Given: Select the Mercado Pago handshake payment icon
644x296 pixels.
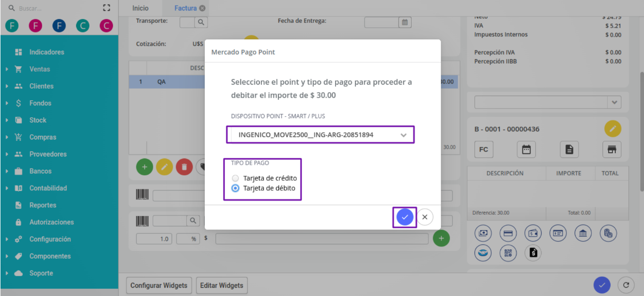Looking at the screenshot, I should [x=483, y=252].
